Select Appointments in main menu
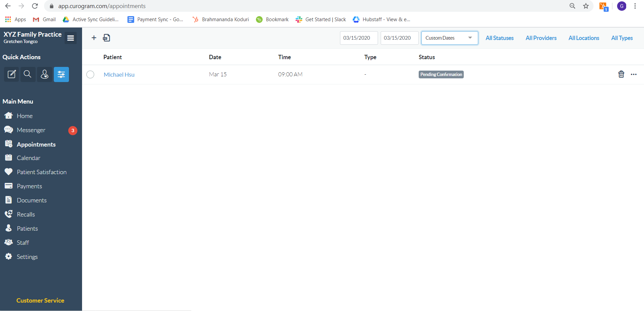 click(x=36, y=144)
